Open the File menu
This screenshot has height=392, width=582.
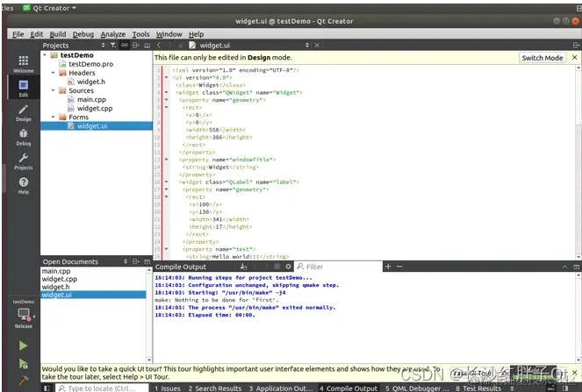click(x=18, y=34)
